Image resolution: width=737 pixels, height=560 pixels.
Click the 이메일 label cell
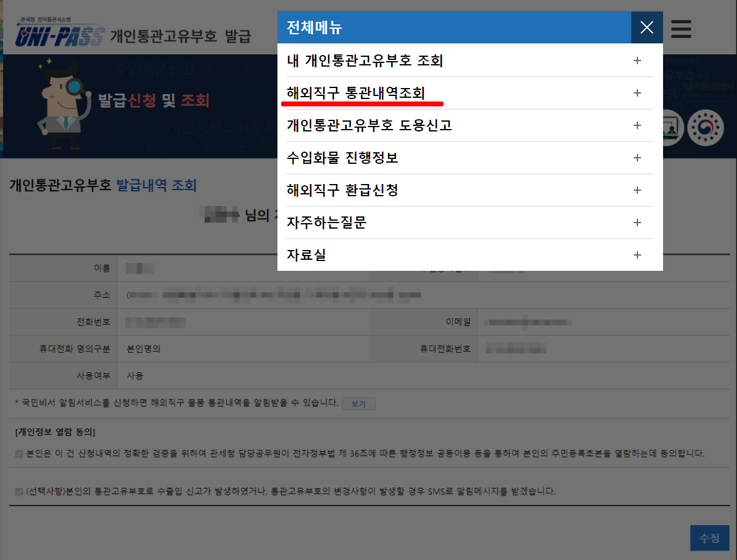coord(424,322)
